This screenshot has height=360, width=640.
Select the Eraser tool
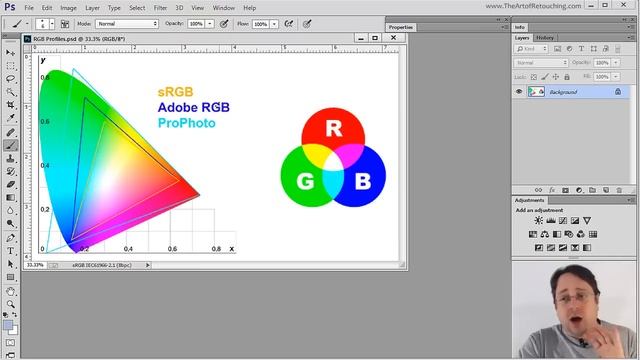11,184
